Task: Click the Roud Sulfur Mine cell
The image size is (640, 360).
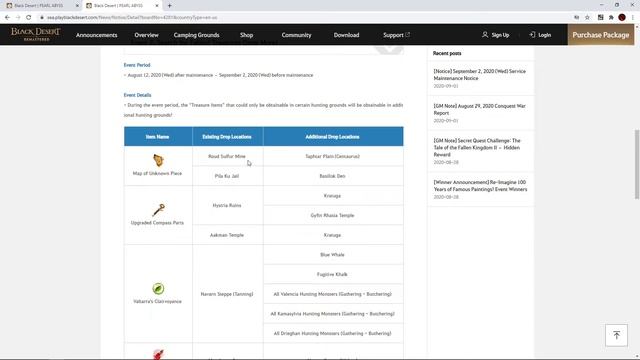Action: (x=227, y=156)
